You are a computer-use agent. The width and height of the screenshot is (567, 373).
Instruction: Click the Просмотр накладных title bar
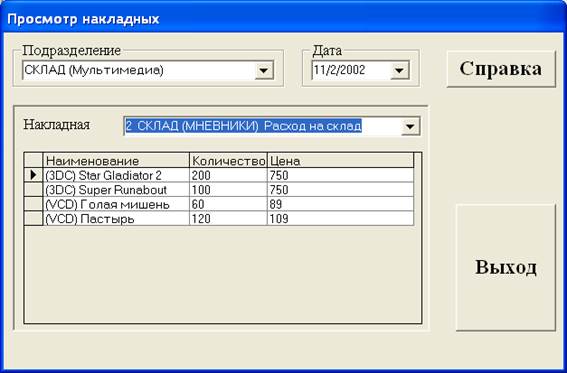point(284,18)
